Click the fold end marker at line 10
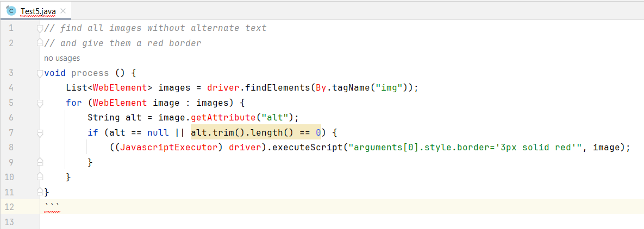 click(40, 177)
